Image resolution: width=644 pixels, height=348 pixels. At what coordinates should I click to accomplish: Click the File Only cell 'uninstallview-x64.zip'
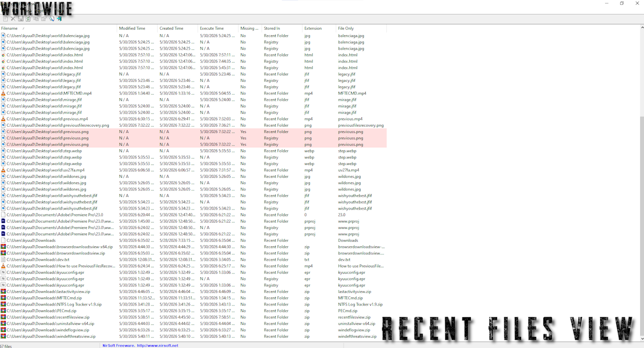point(357,324)
